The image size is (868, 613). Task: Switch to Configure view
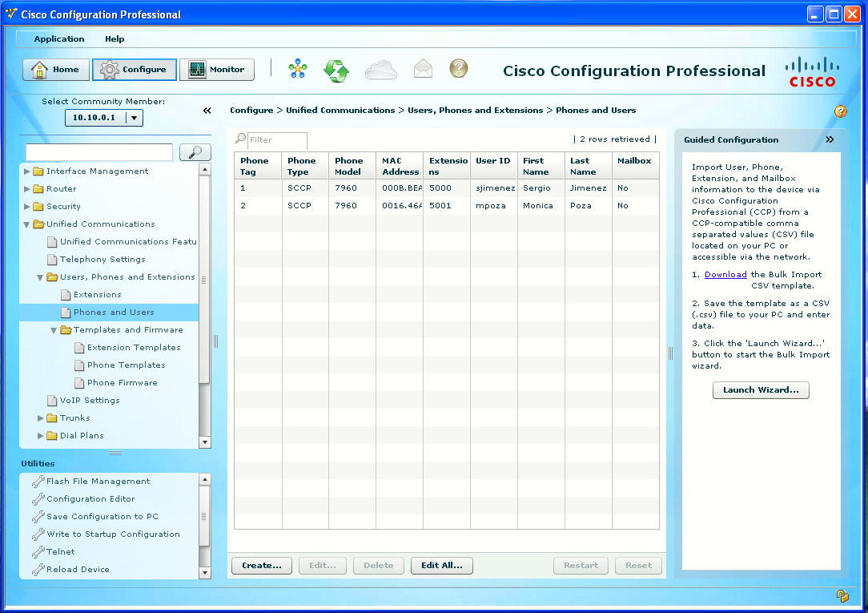tap(135, 70)
